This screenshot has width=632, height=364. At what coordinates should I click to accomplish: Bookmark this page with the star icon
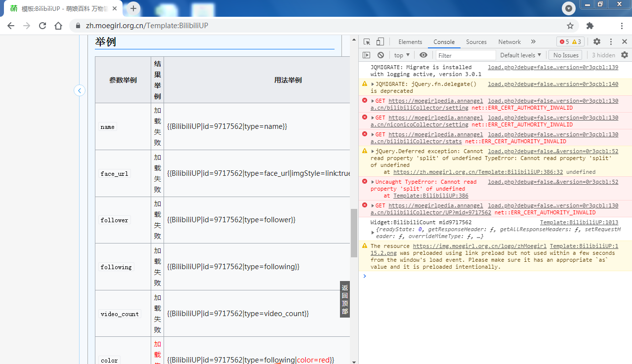coord(570,26)
